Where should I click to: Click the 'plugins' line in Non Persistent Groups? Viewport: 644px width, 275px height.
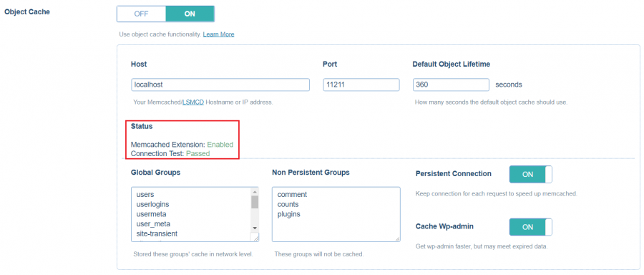[x=289, y=214]
